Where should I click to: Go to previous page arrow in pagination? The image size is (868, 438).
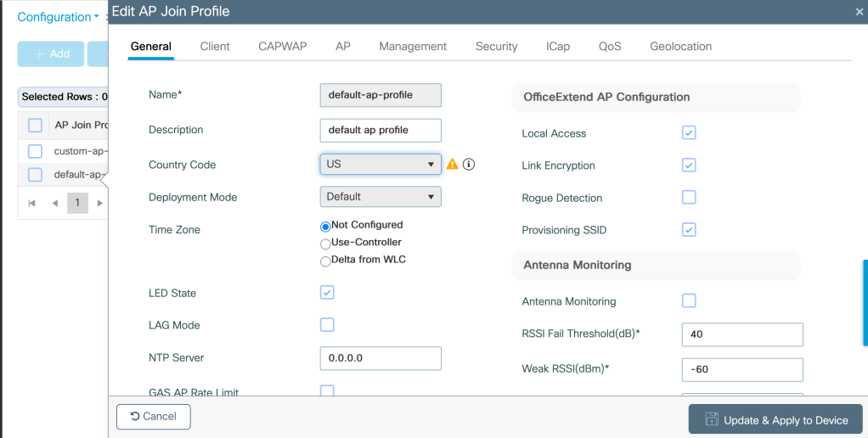pos(54,203)
